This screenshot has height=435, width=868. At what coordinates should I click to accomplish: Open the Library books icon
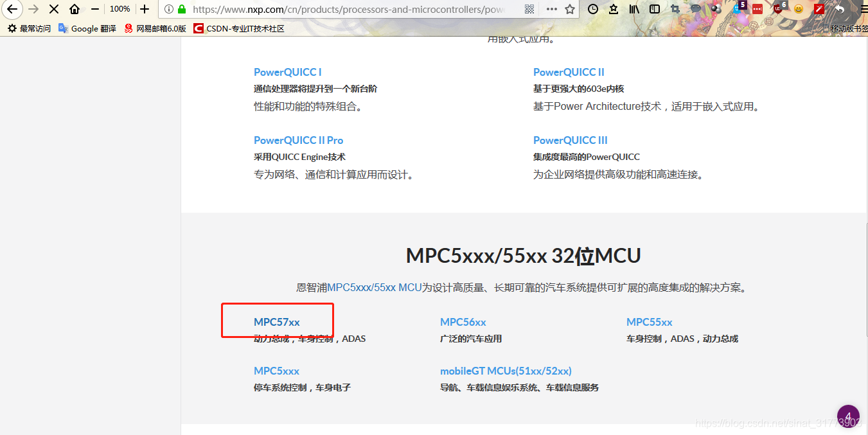coord(634,9)
